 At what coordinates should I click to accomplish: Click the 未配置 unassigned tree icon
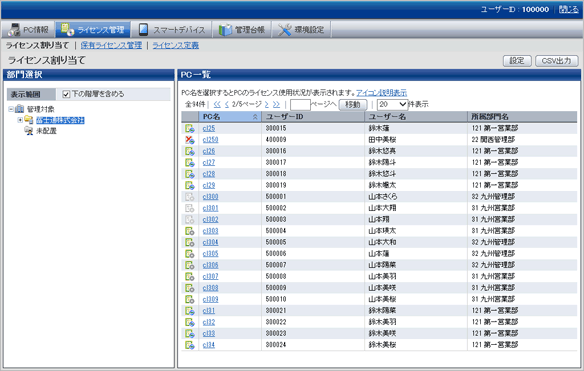coord(29,131)
